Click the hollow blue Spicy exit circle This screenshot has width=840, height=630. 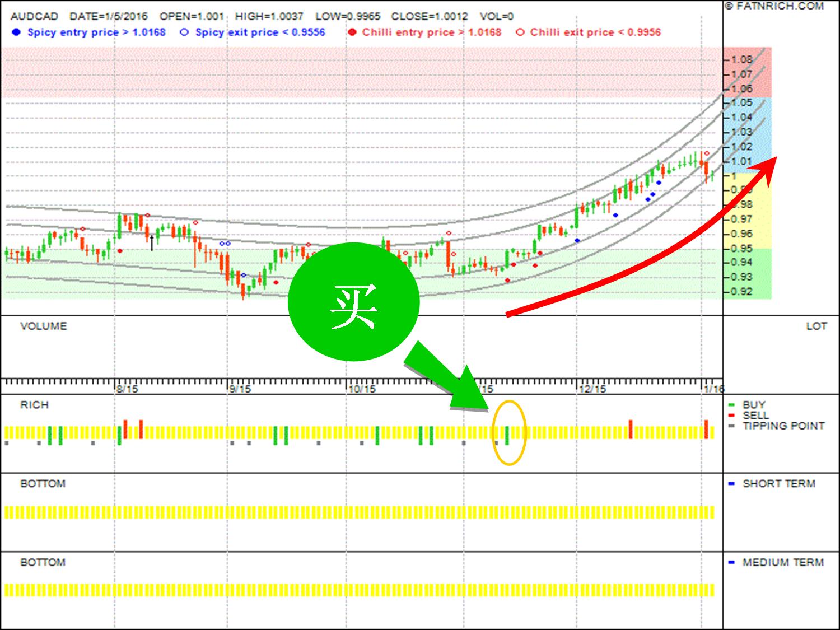click(184, 32)
